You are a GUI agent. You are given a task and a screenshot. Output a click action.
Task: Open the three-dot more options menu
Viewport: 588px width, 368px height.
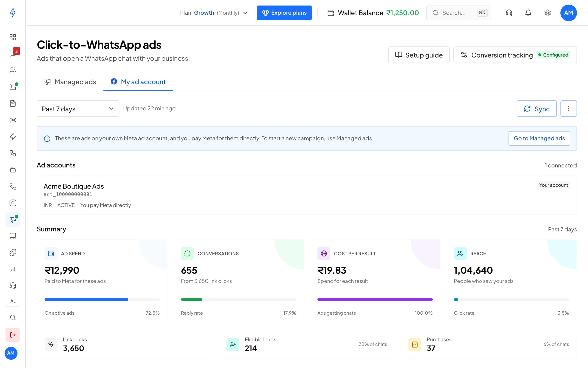(568, 109)
